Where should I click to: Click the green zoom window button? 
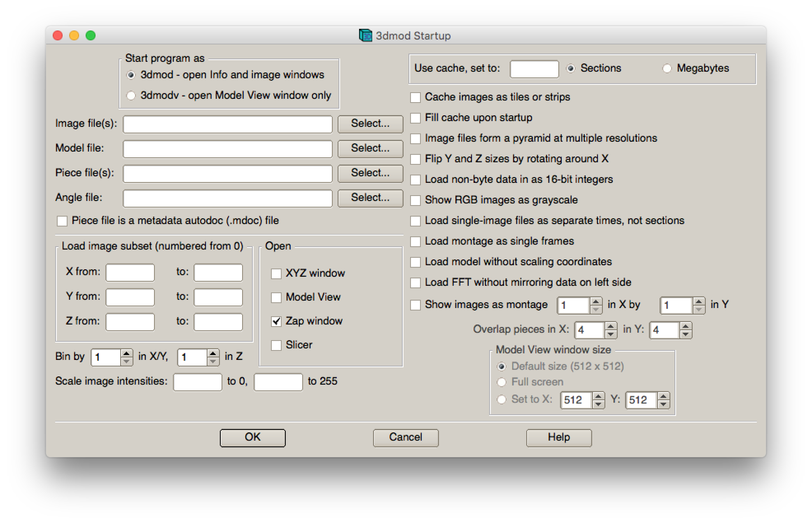[91, 36]
